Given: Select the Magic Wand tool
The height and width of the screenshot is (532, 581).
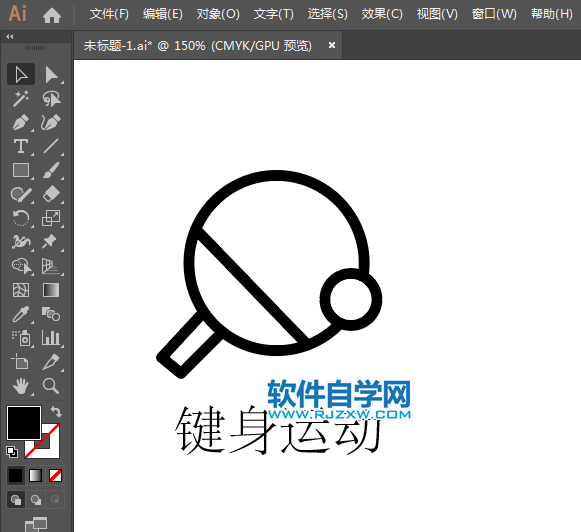Looking at the screenshot, I should [x=21, y=99].
